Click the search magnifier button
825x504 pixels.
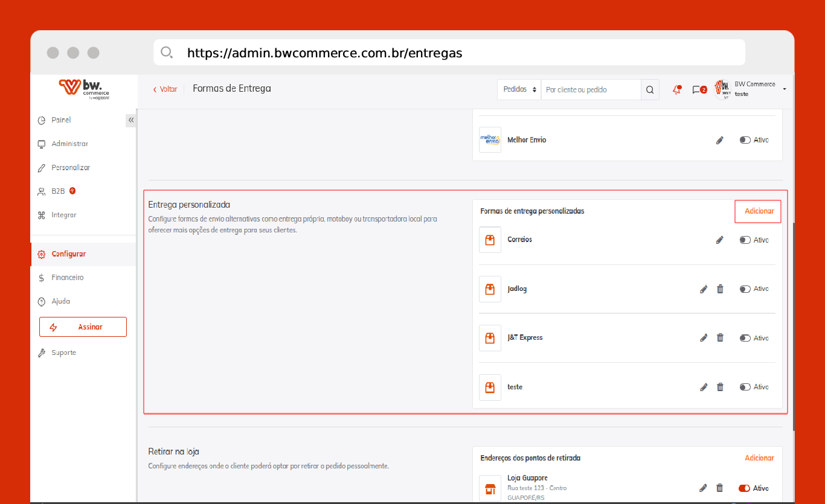click(650, 90)
